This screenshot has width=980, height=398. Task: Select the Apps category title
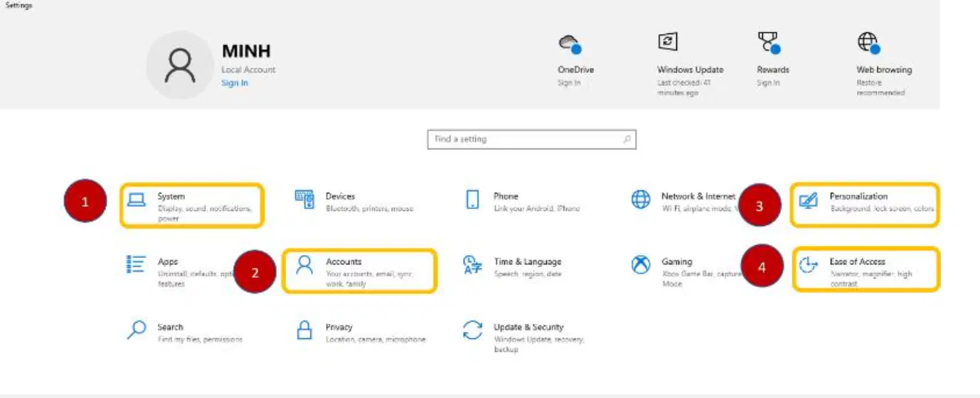pyautogui.click(x=168, y=262)
